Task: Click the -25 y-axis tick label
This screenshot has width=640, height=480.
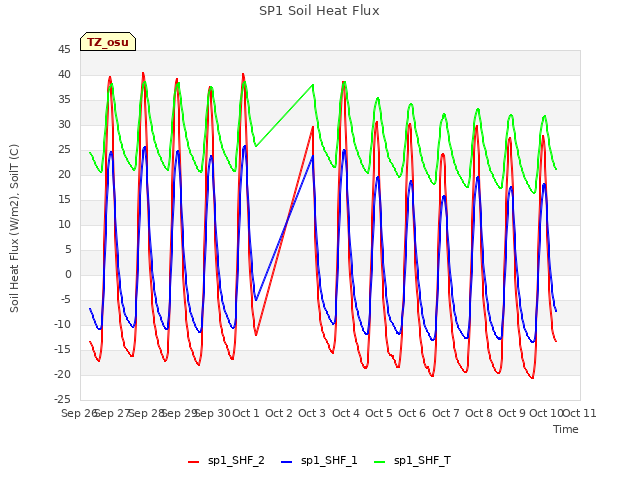Action: tap(62, 399)
